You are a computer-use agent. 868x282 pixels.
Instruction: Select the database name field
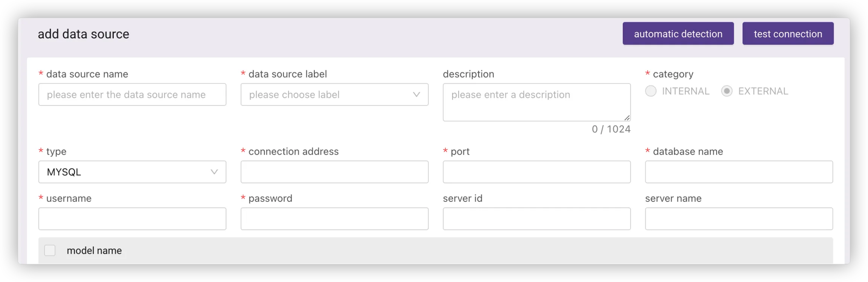click(x=739, y=172)
